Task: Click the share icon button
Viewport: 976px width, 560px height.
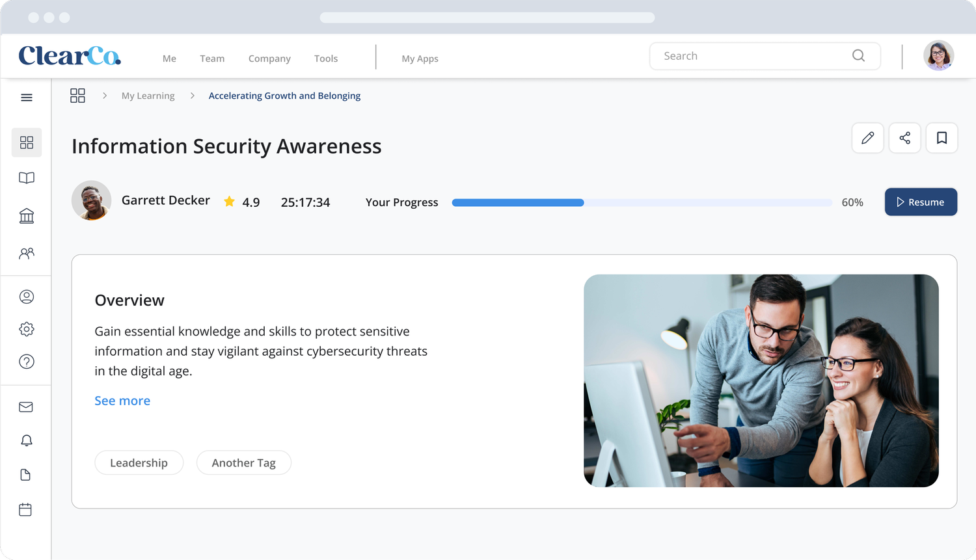Action: point(905,138)
